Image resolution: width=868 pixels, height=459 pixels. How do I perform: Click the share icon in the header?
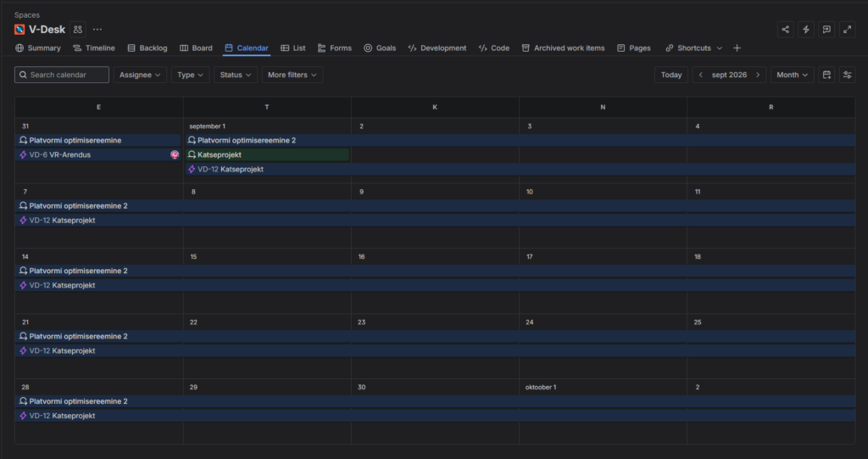pos(786,30)
